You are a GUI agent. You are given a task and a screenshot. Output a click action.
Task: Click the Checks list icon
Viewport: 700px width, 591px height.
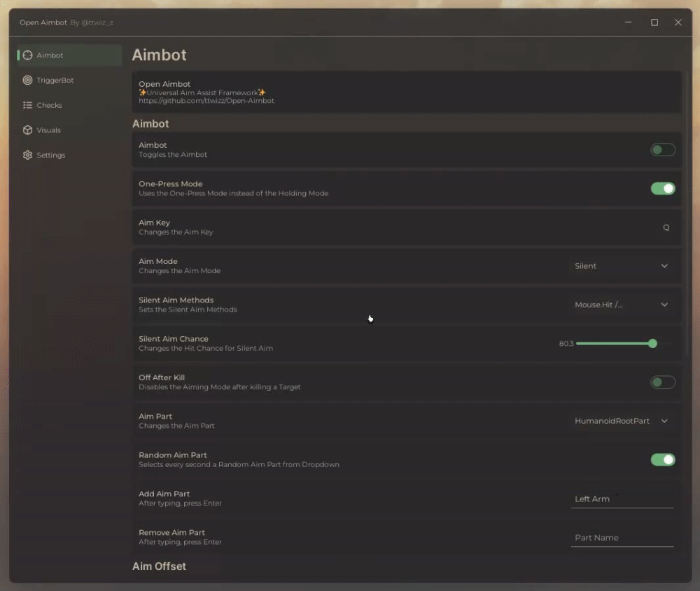28,106
